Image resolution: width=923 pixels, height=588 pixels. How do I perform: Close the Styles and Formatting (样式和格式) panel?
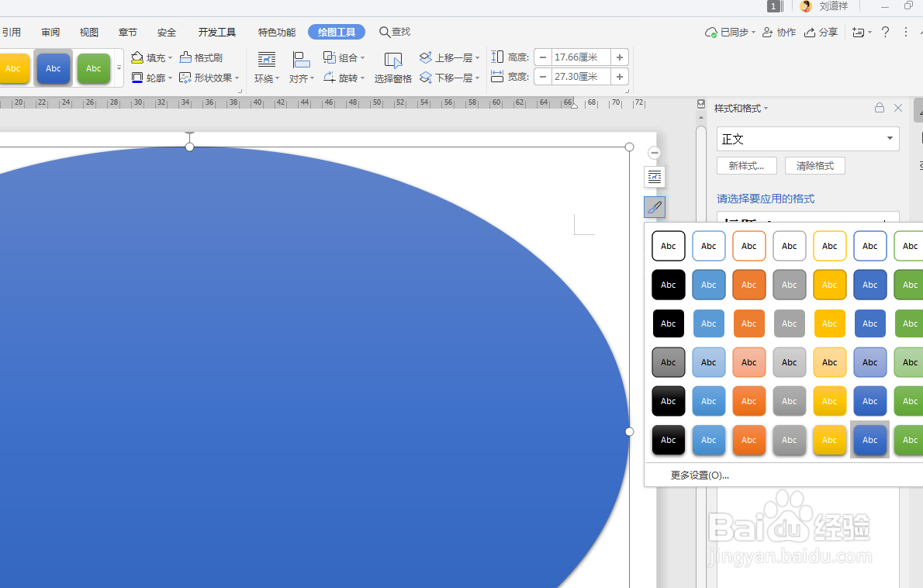tap(898, 108)
